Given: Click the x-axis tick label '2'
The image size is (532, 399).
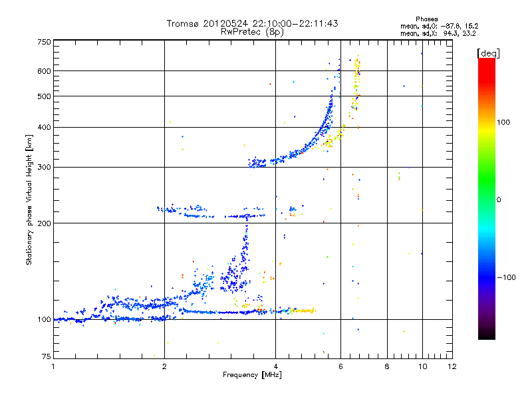Looking at the screenshot, I should pyautogui.click(x=164, y=366).
